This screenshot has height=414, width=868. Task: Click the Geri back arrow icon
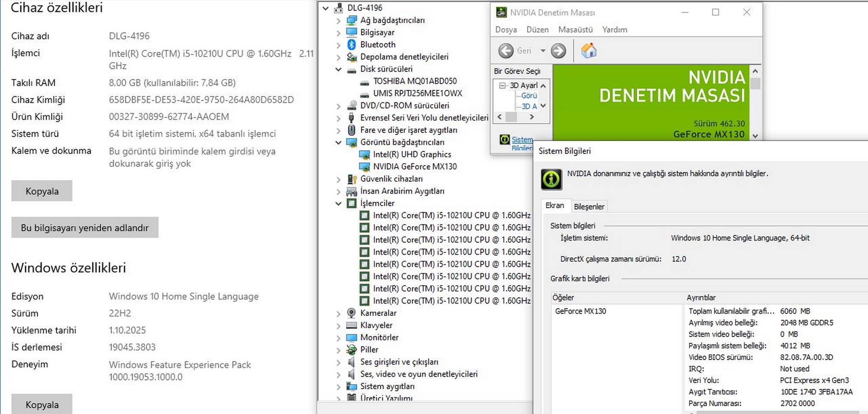point(506,51)
